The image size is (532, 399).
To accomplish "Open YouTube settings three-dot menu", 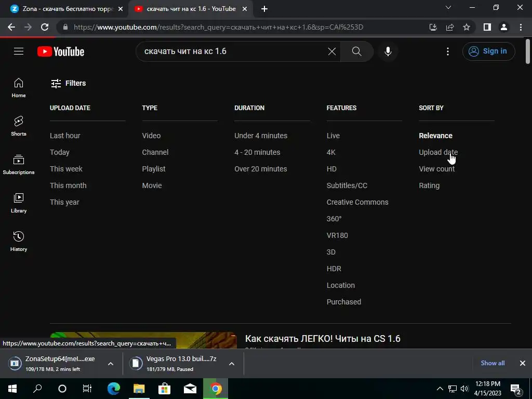I will click(447, 51).
